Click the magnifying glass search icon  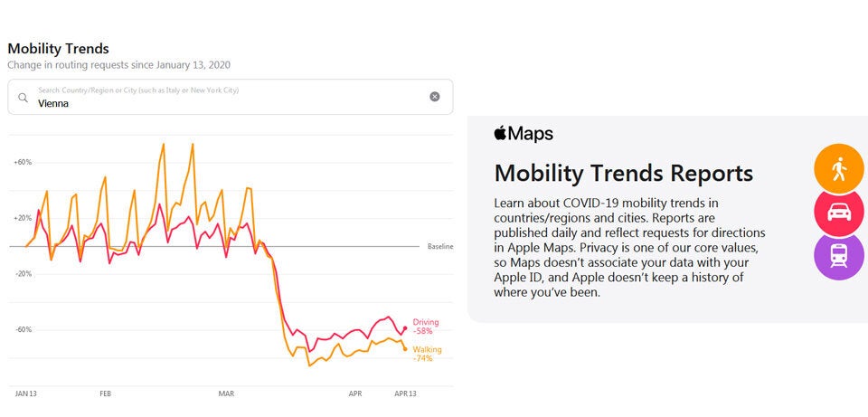[x=24, y=97]
